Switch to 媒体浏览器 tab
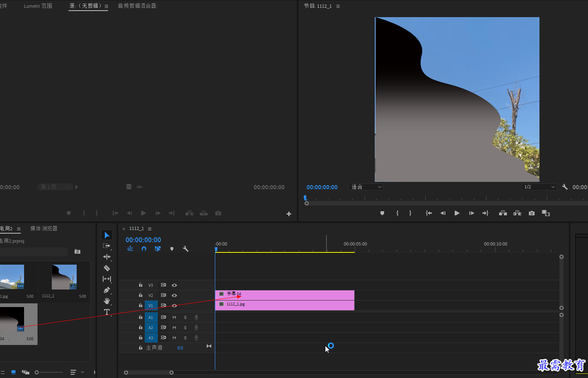The height and width of the screenshot is (378, 588). point(44,229)
